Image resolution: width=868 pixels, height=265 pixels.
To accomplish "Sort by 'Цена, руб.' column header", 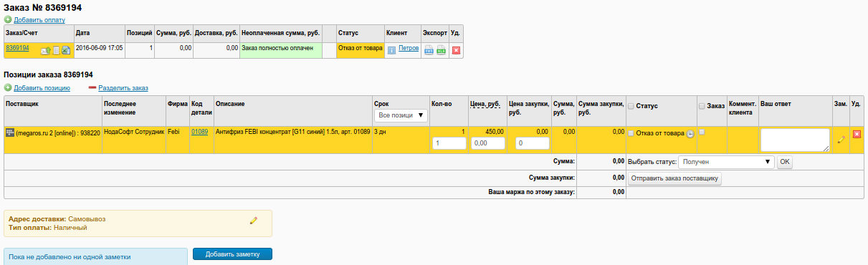I will point(485,105).
